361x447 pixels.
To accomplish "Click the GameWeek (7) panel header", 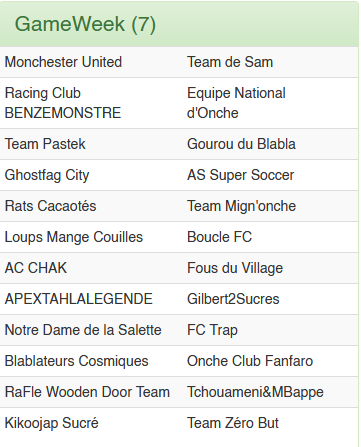I will tap(179, 24).
